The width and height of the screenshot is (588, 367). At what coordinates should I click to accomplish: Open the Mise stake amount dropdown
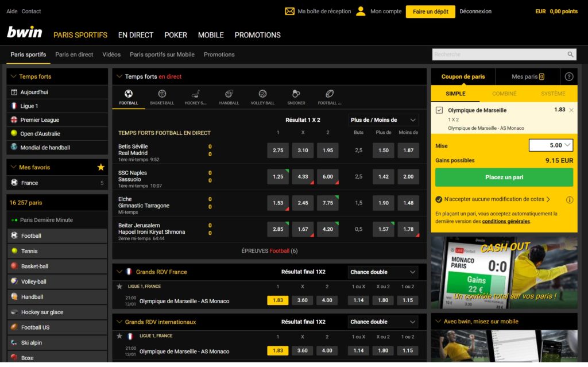(x=551, y=145)
